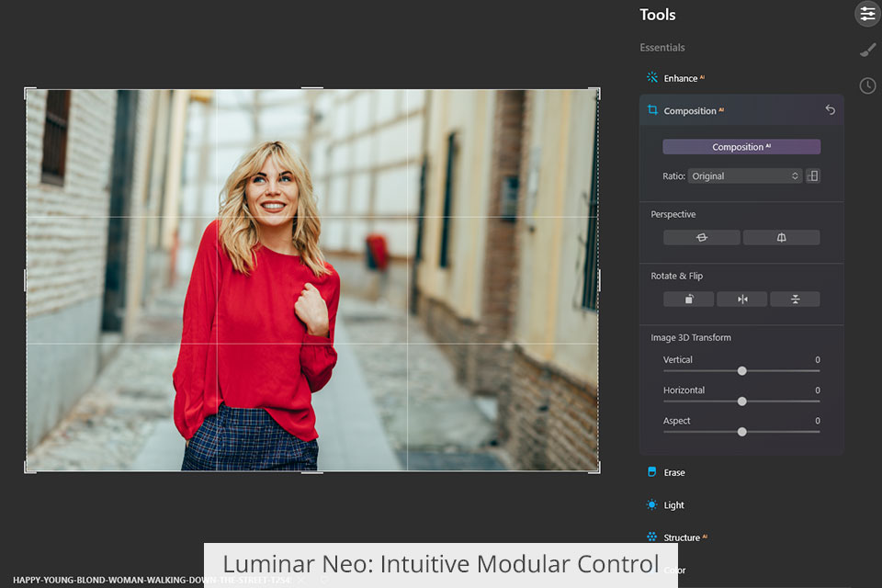The image size is (882, 588).
Task: Click the Vertical value 0
Action: [x=818, y=359]
